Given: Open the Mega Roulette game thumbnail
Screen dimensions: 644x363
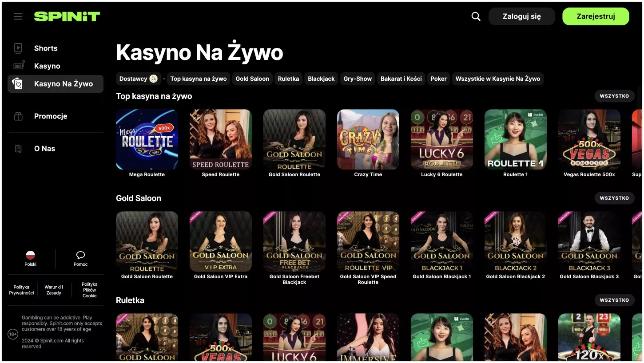Looking at the screenshot, I should [x=147, y=139].
